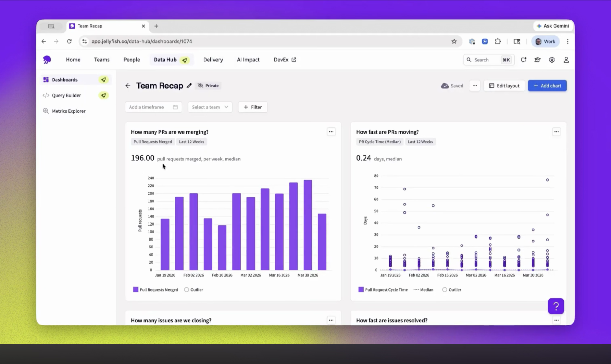Screen dimensions: 611x364
Task: Open the help question mark button
Action: pos(556,306)
